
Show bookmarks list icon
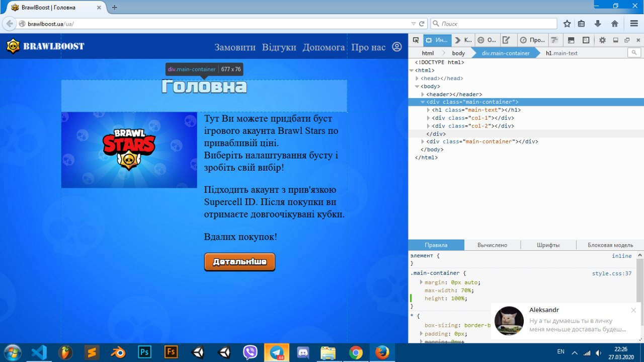pyautogui.click(x=581, y=24)
